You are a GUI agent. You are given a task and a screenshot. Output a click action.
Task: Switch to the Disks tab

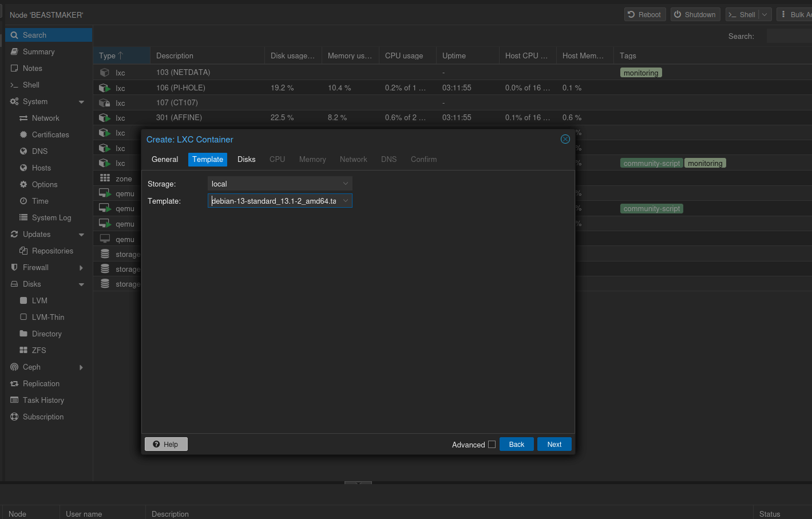pos(247,159)
